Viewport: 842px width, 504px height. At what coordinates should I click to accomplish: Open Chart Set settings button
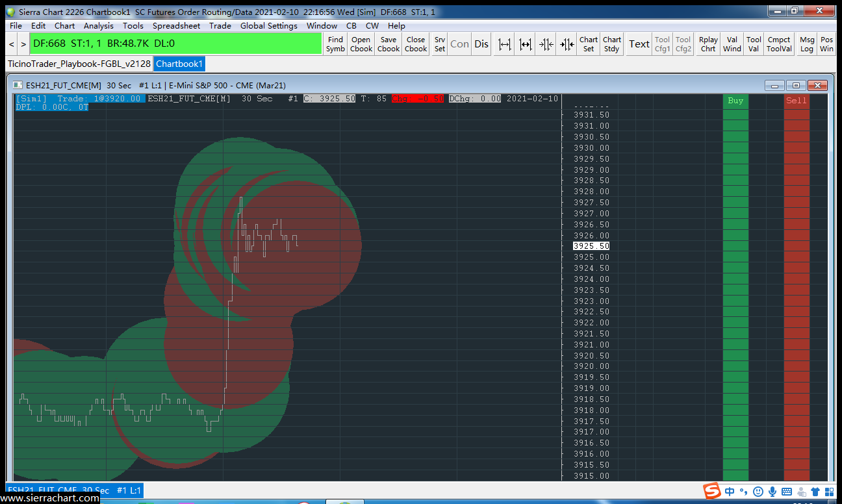(x=589, y=44)
